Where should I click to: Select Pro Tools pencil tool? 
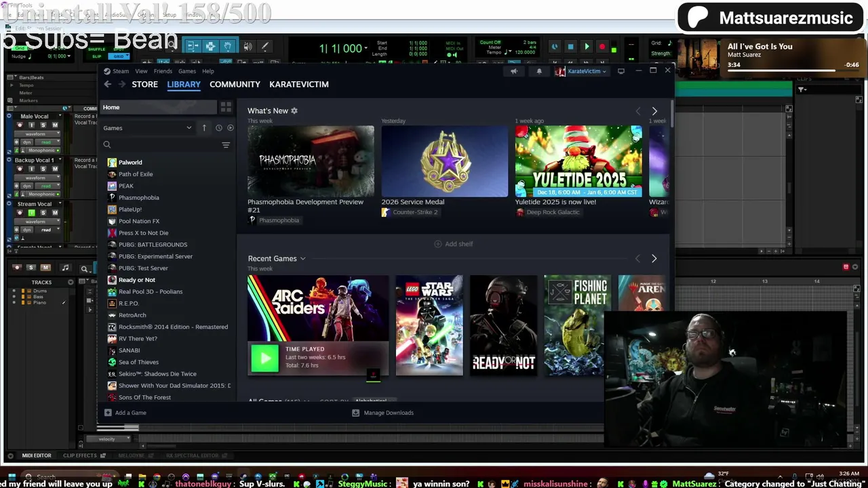point(265,46)
